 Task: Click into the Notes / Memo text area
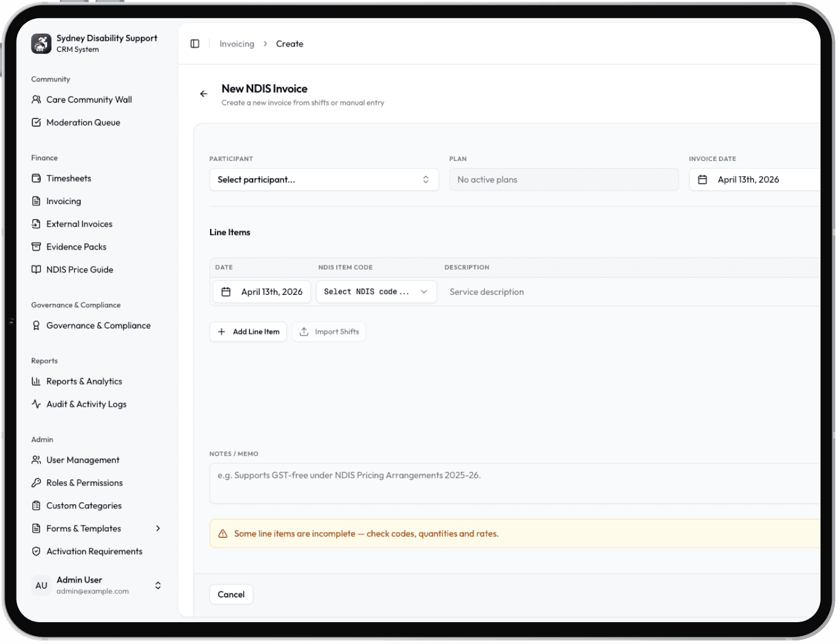pyautogui.click(x=515, y=484)
